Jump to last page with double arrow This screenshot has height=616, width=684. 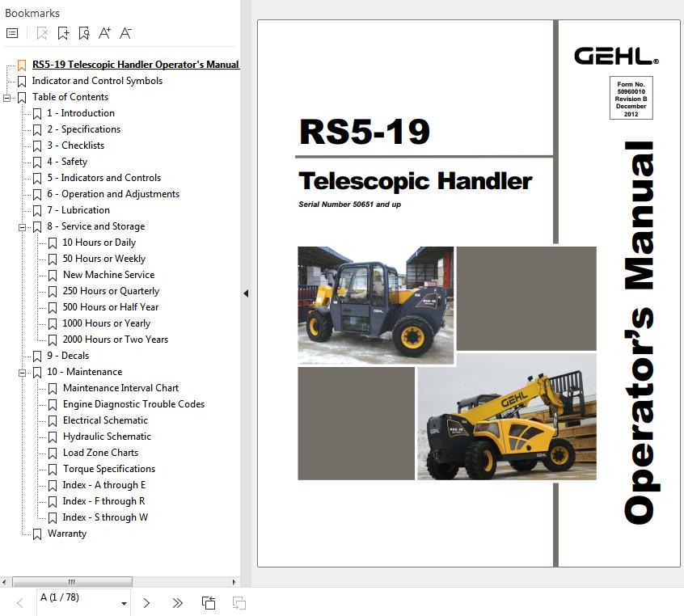(177, 602)
